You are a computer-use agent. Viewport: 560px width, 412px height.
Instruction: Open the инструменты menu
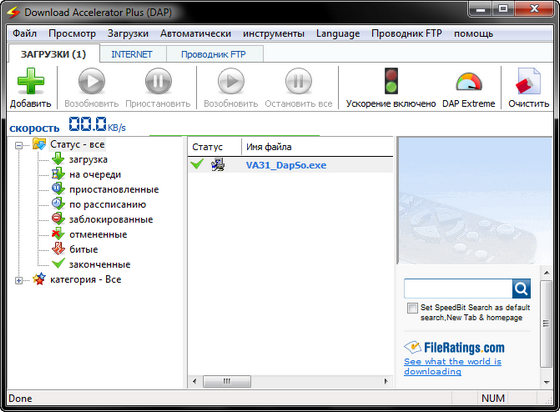(274, 34)
